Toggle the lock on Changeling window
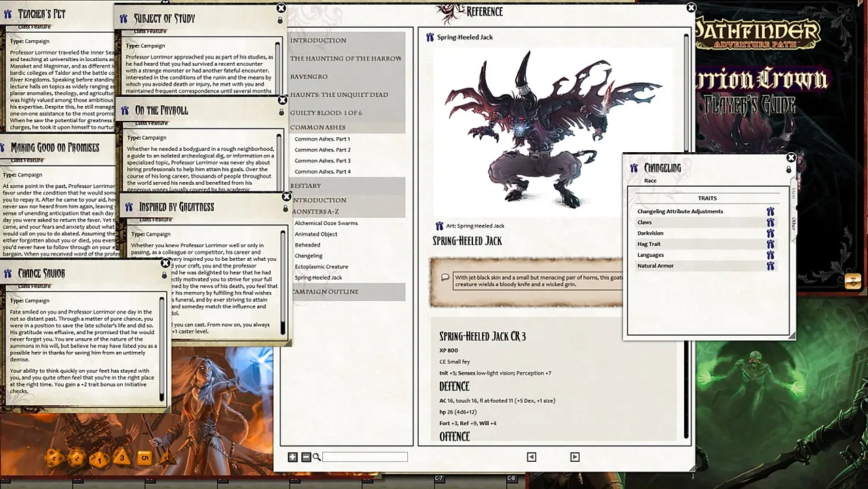 789,169
